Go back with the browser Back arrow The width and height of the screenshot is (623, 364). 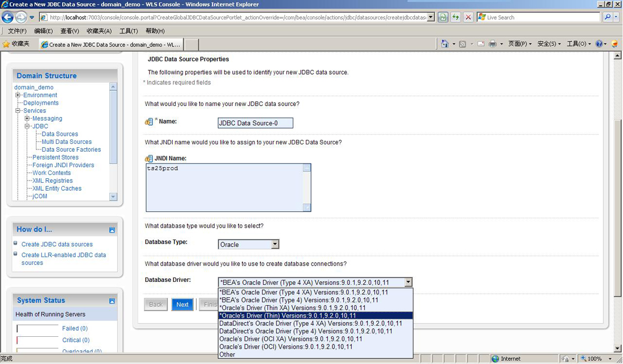tap(7, 18)
